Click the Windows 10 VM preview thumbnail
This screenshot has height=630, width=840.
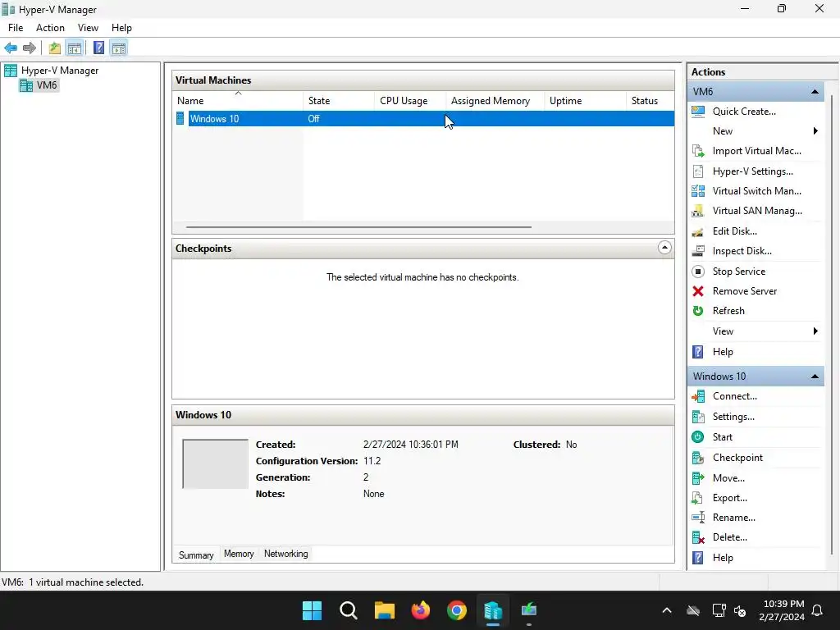[x=216, y=464]
